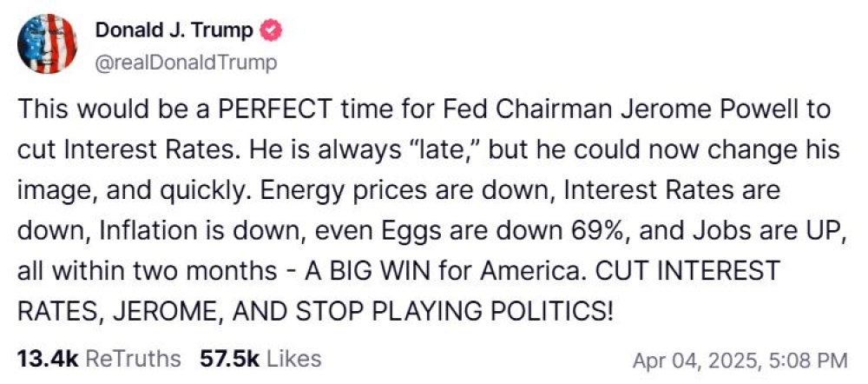Open the flag-themed profile avatar
Viewport: 868px width, 384px height.
[46, 43]
